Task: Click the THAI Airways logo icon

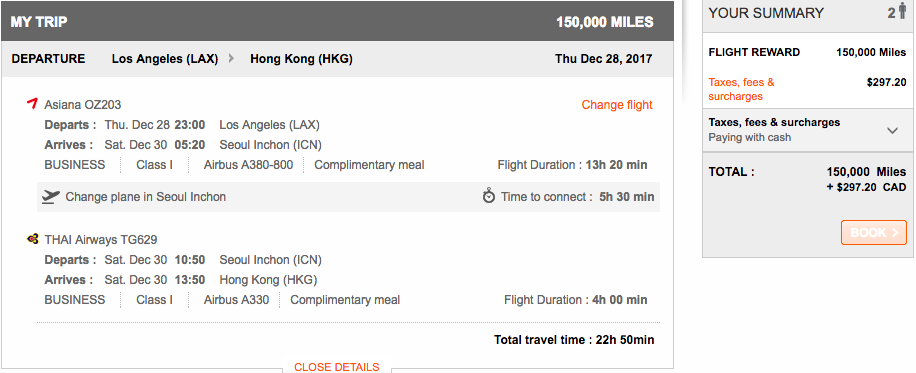Action: 33,239
